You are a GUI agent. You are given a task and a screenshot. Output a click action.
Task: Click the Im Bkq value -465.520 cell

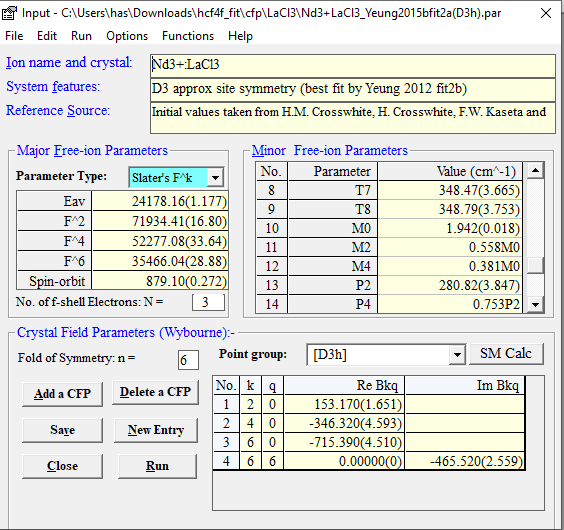(464, 461)
